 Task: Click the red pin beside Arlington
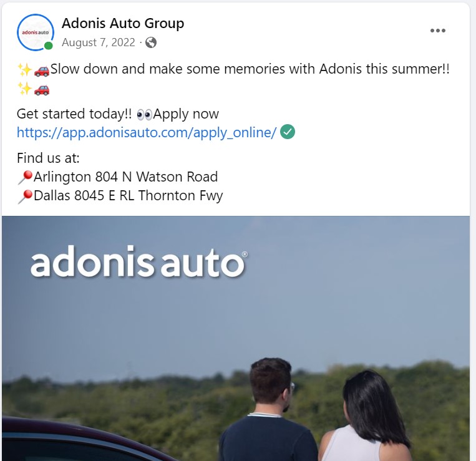(x=25, y=177)
